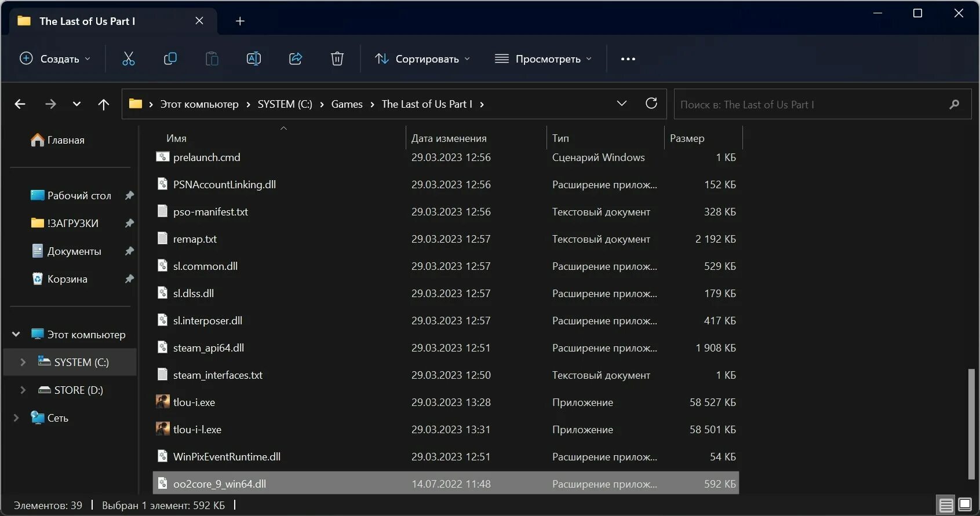Click the tlou-i.exe application icon
The width and height of the screenshot is (980, 516).
click(x=163, y=401)
